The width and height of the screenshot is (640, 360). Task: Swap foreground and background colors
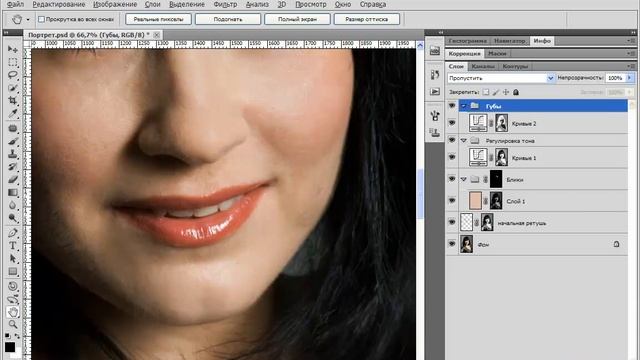tap(18, 336)
